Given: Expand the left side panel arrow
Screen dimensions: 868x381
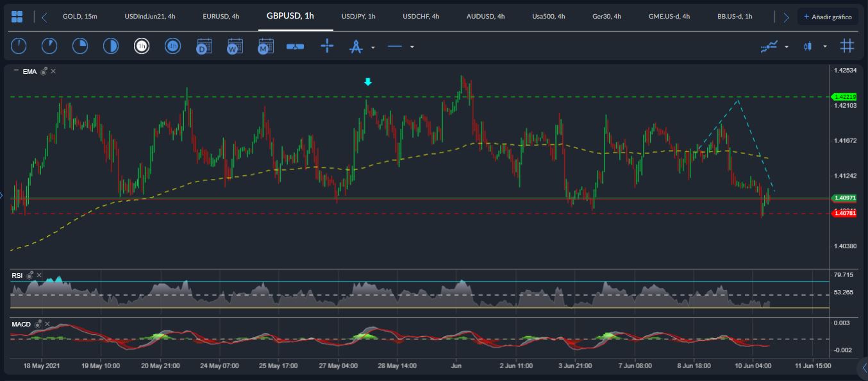Looking at the screenshot, I should [x=2, y=196].
